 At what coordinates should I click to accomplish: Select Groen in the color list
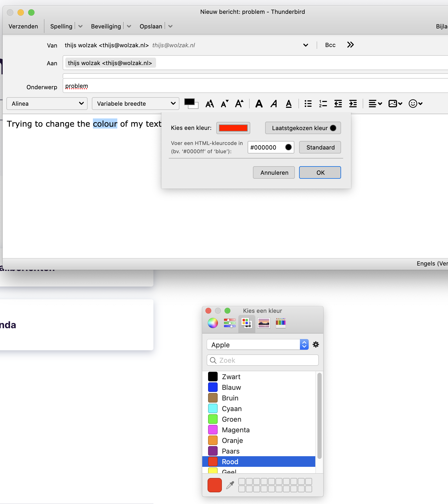click(259, 419)
